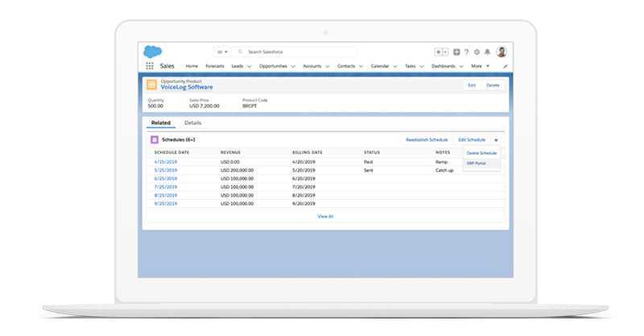Screen dimensions: 644x336
Task: Open the All search scope dropdown
Action: (222, 52)
